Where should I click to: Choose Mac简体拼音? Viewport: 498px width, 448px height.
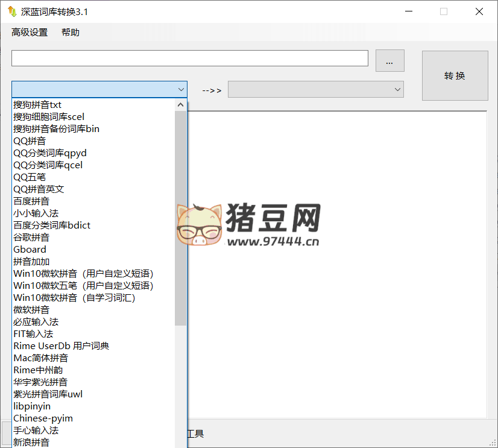(93, 358)
